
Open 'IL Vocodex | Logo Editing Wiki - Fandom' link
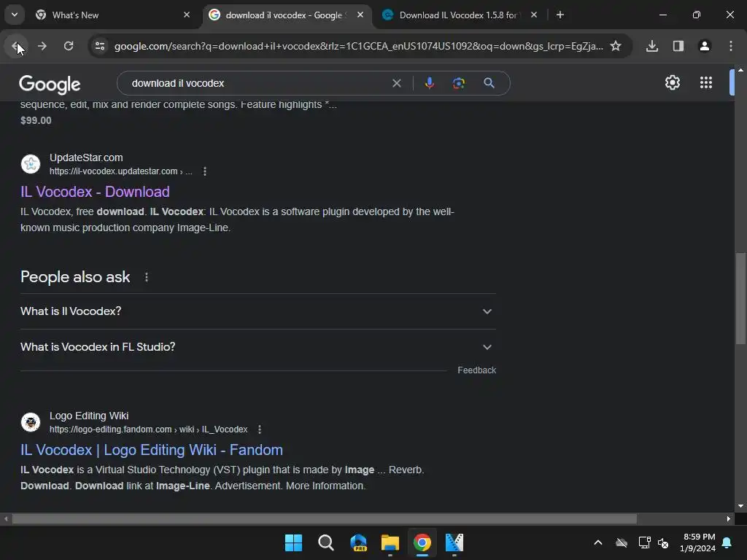pos(152,450)
